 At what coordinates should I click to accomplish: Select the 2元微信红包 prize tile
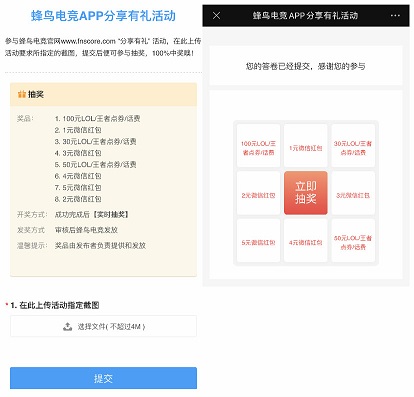[x=258, y=193]
